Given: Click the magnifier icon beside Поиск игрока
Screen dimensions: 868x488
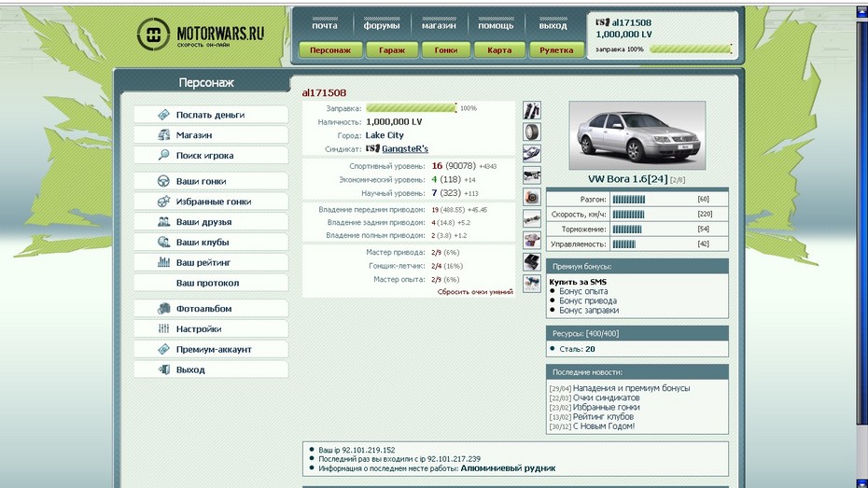Looking at the screenshot, I should (163, 156).
